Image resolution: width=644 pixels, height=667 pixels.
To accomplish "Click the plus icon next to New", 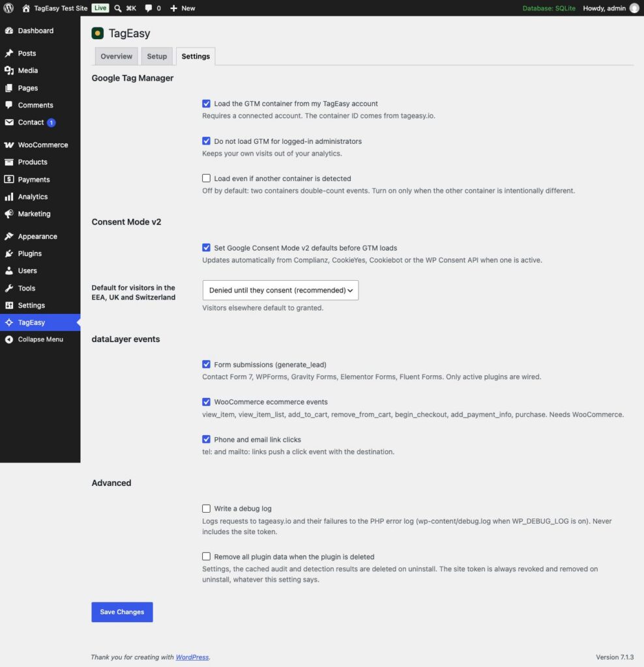I will click(x=173, y=8).
